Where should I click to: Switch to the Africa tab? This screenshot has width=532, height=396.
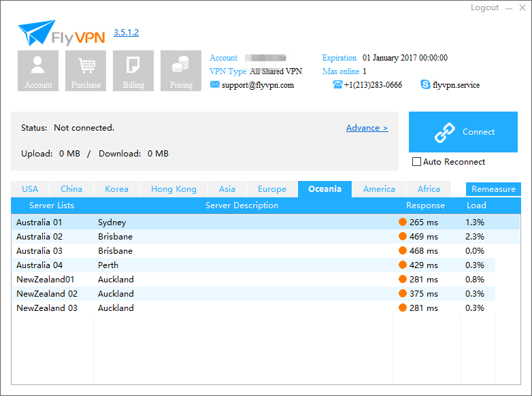point(429,189)
